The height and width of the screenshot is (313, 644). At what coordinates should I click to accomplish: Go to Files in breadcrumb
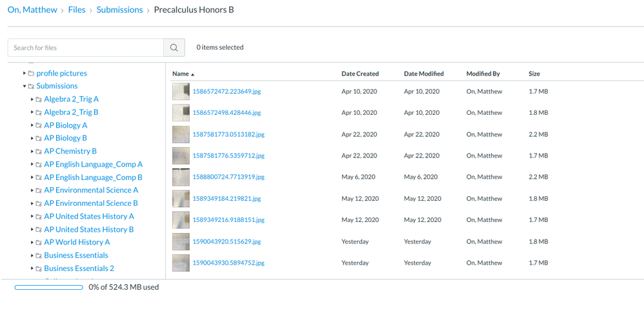point(77,10)
